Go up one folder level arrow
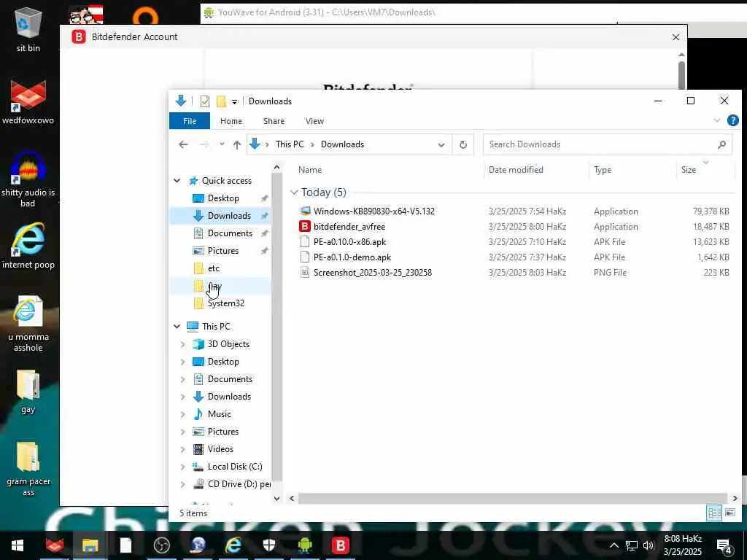Screen dimensions: 747x560 (237, 144)
